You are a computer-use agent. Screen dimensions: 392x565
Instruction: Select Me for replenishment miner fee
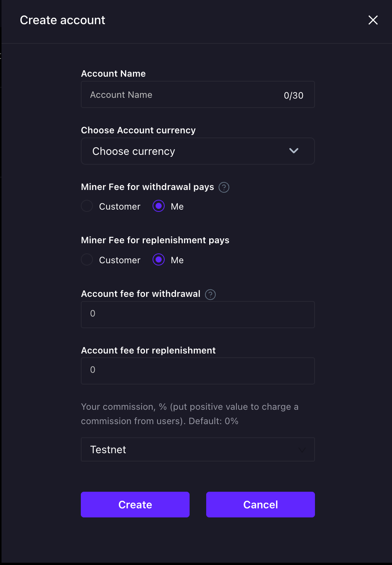point(159,260)
